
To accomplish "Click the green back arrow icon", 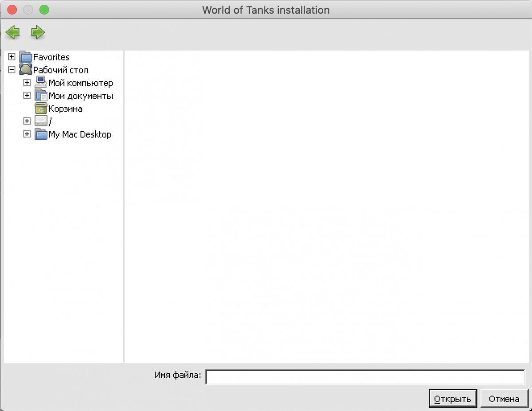I will [x=12, y=32].
